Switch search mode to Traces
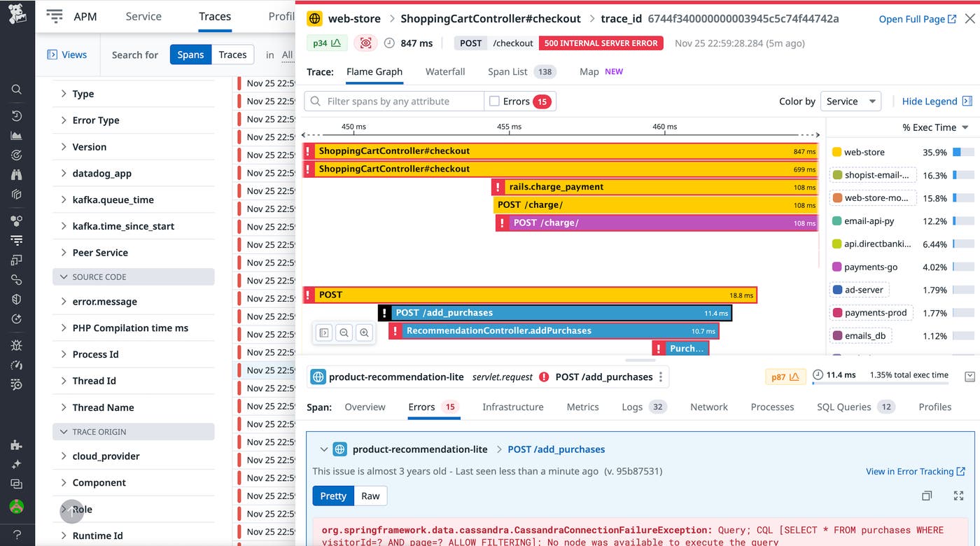The width and height of the screenshot is (980, 546). 232,55
